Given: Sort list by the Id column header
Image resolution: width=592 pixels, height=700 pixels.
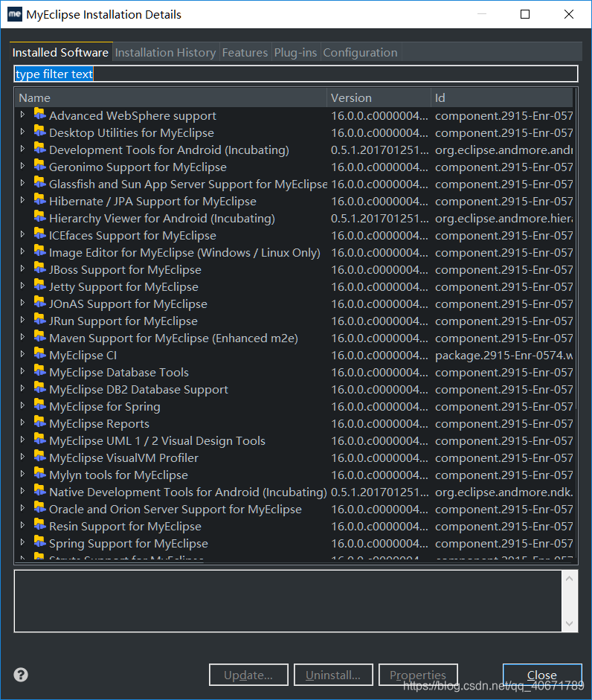Looking at the screenshot, I should pos(502,97).
